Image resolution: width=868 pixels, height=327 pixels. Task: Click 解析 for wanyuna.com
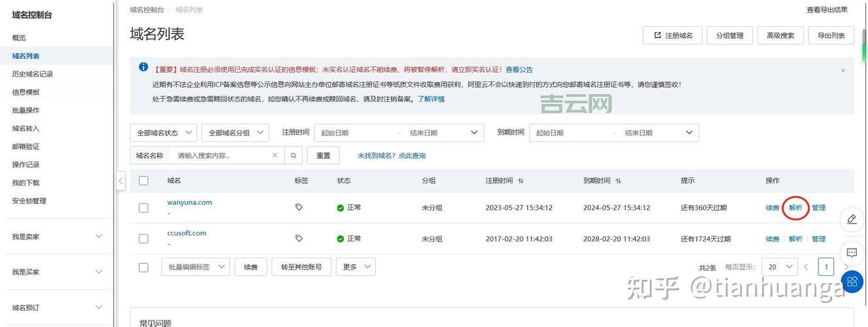[795, 208]
